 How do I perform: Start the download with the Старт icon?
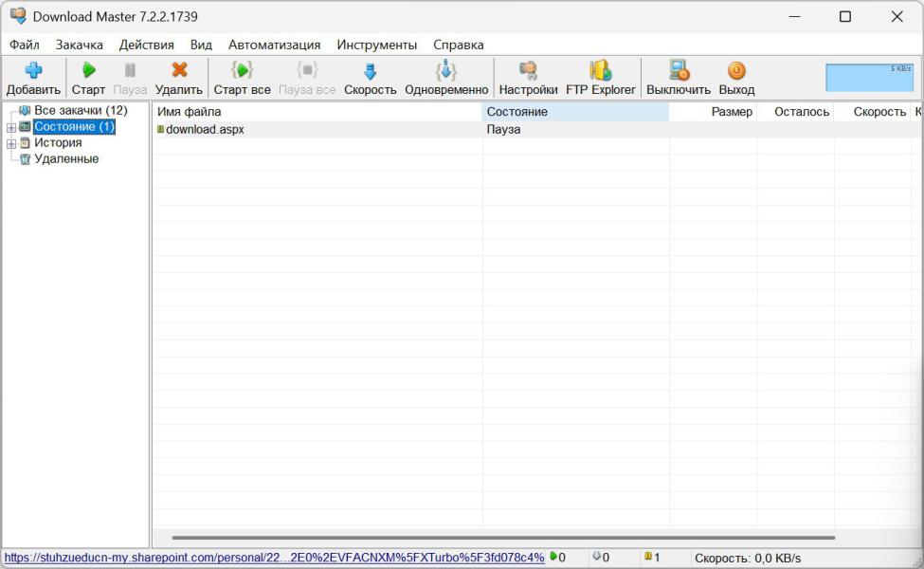pos(88,71)
